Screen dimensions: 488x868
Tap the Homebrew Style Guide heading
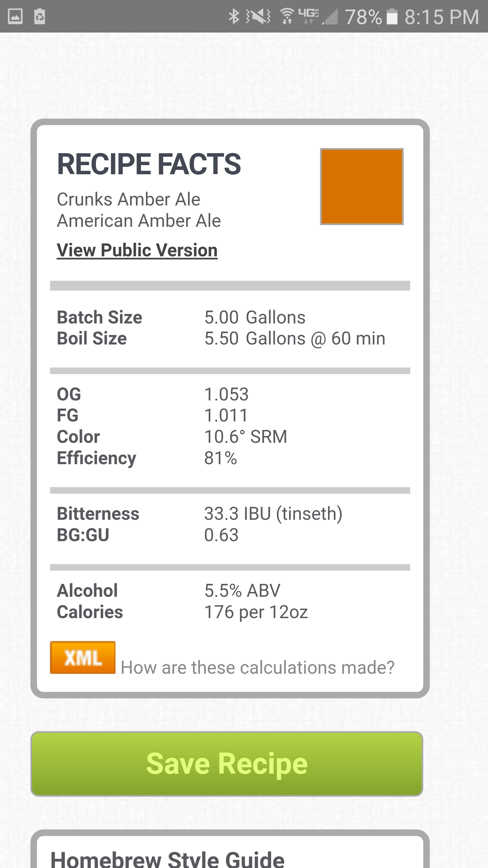point(167,859)
